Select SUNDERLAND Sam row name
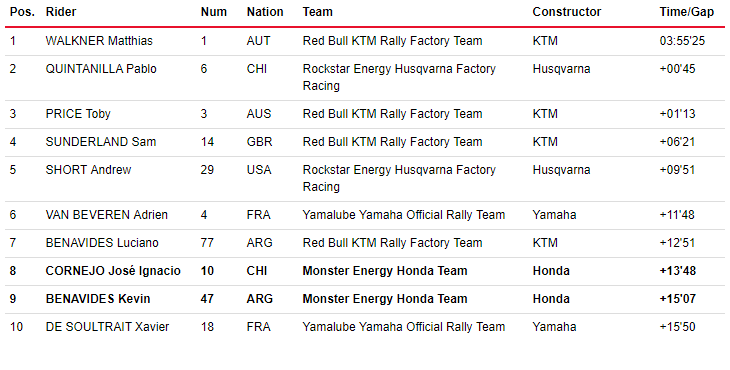This screenshot has height=370, width=730. tap(101, 142)
